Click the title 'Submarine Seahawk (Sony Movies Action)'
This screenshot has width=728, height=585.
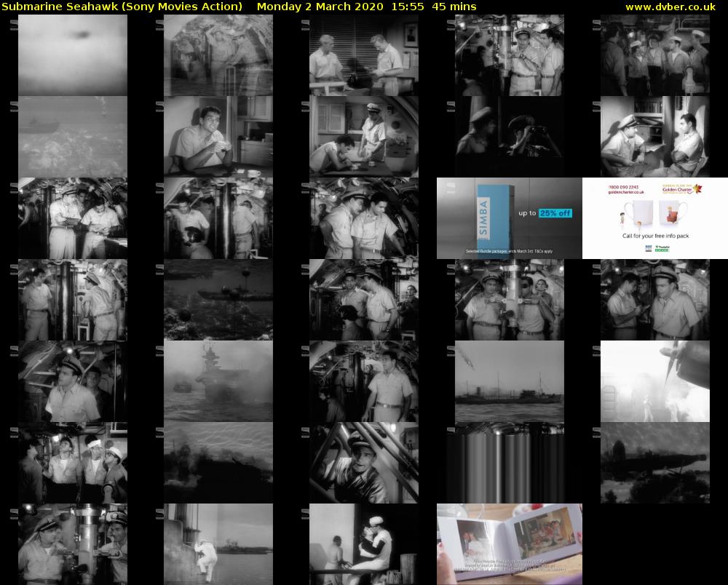[122, 7]
